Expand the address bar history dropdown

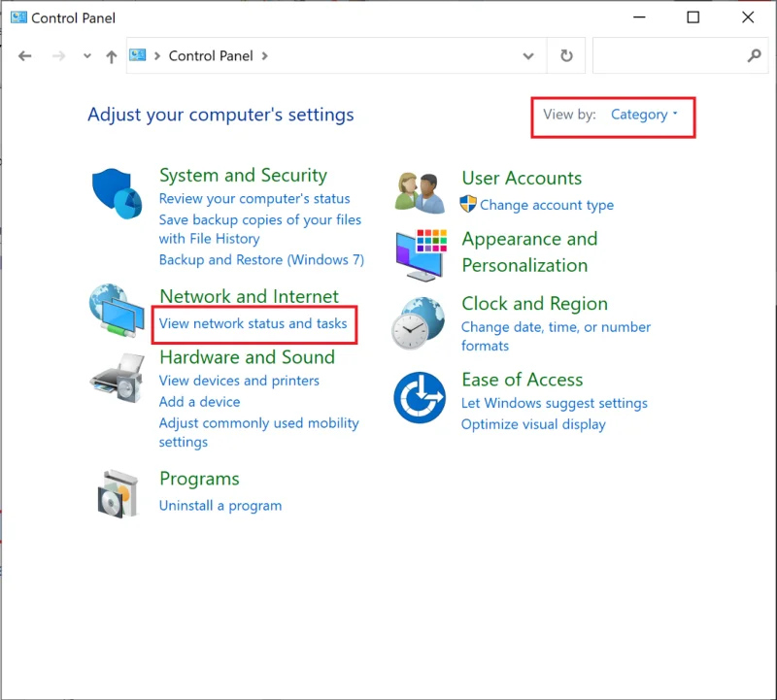pyautogui.click(x=528, y=56)
